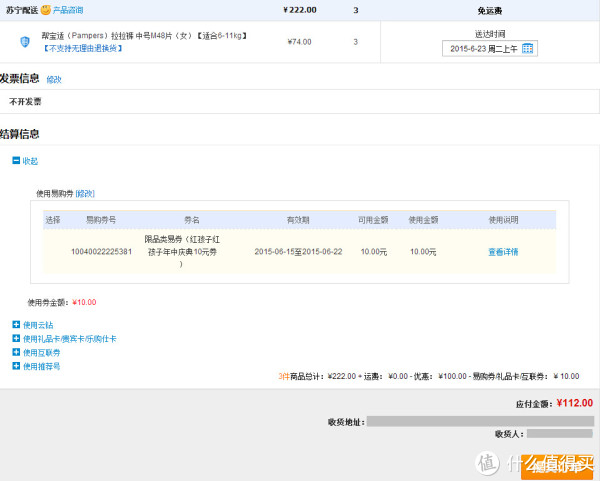Image resolution: width=600 pixels, height=481 pixels.
Task: Click 修改 next to 使用易购券
Action: pyautogui.click(x=85, y=194)
